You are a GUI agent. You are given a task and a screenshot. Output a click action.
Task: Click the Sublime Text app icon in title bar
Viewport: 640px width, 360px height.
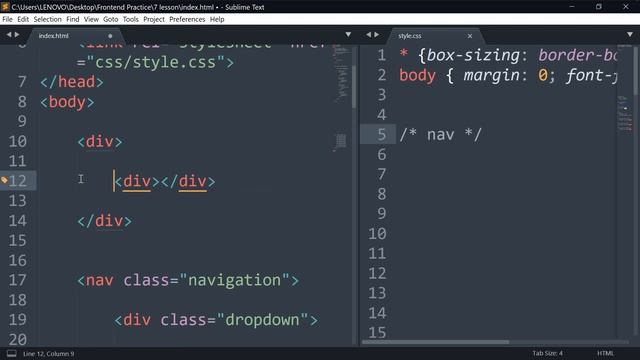click(5, 7)
